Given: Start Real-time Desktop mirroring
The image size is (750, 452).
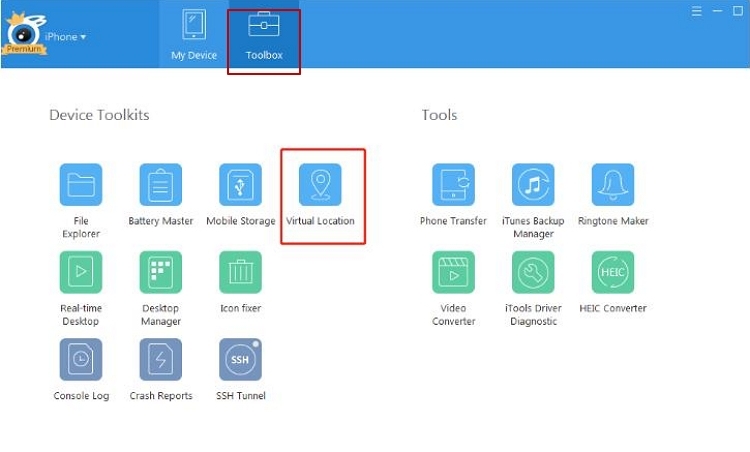Looking at the screenshot, I should pos(80,272).
